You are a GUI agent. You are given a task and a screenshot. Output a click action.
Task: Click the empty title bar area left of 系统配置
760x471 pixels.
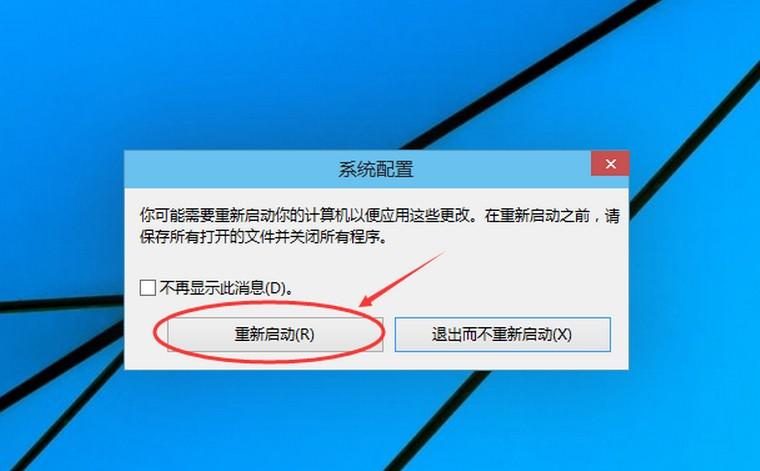pyautogui.click(x=231, y=170)
